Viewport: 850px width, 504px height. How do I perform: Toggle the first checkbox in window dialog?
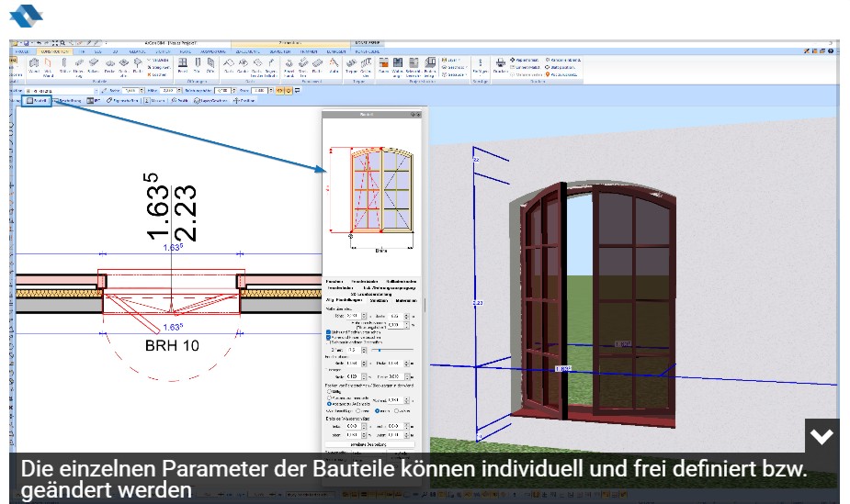coord(330,331)
